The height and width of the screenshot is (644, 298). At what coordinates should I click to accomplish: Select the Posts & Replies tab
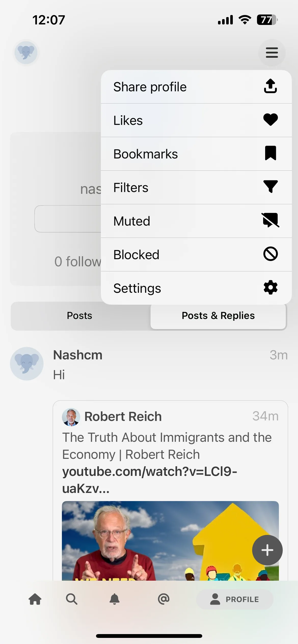point(218,316)
